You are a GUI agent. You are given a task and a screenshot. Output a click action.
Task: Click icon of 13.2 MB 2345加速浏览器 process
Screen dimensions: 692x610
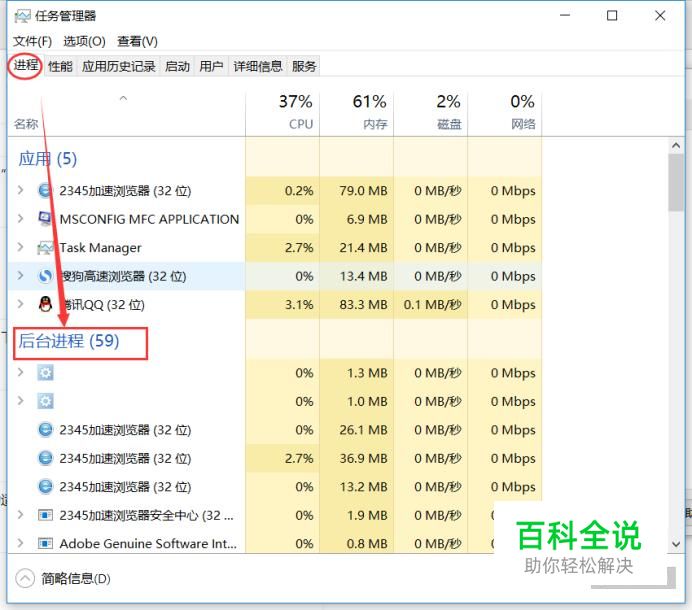tap(45, 487)
